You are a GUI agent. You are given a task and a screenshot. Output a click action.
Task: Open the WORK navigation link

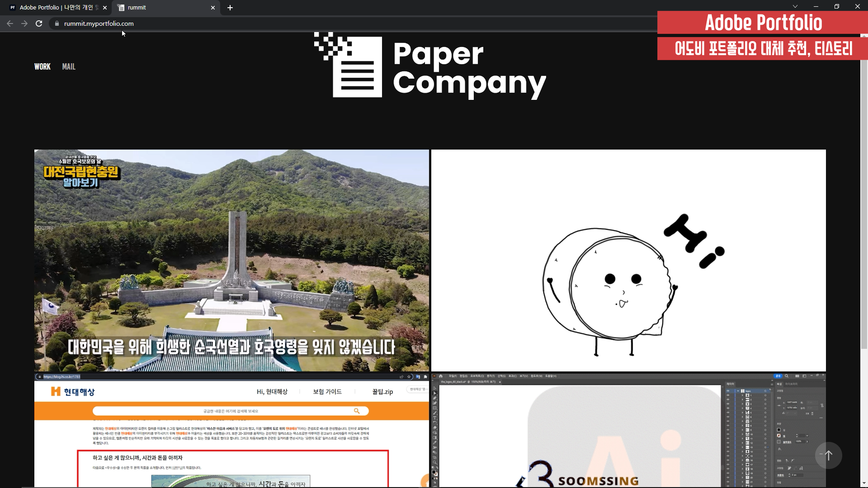tap(42, 66)
